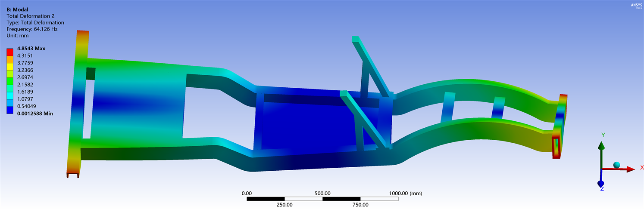The height and width of the screenshot is (209, 644).
Task: Select the B: Modal title text
Action: 17,9
